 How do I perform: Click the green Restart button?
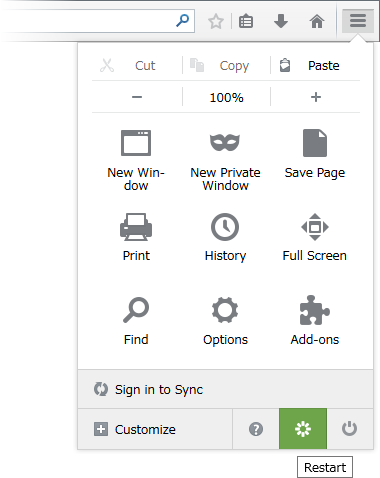coord(303,429)
